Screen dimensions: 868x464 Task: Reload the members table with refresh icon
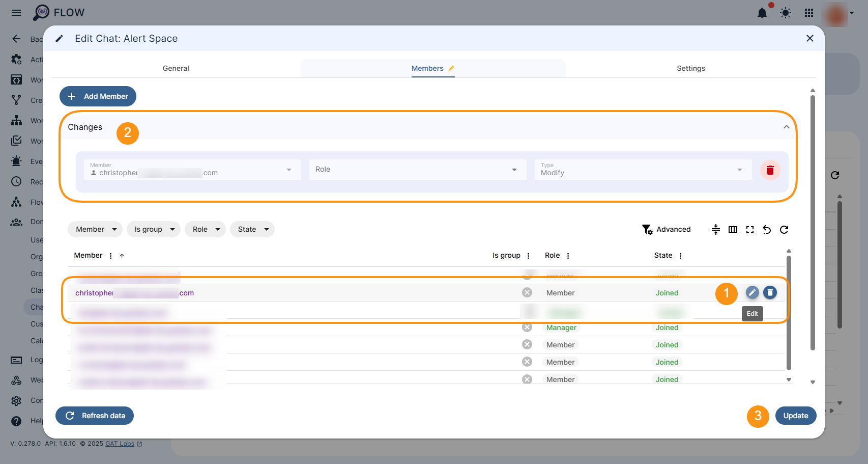[784, 230]
